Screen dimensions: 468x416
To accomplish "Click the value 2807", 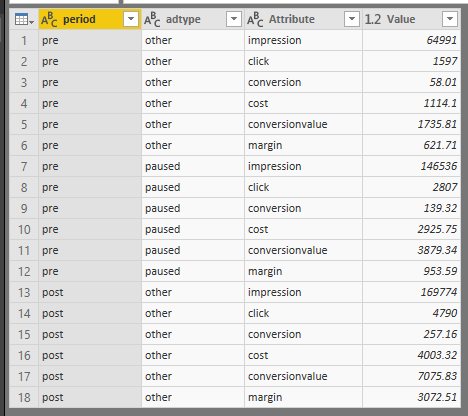I will (x=445, y=187).
